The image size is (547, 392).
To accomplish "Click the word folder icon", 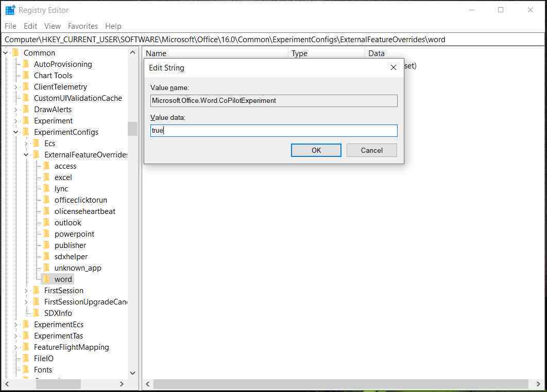I will [47, 279].
